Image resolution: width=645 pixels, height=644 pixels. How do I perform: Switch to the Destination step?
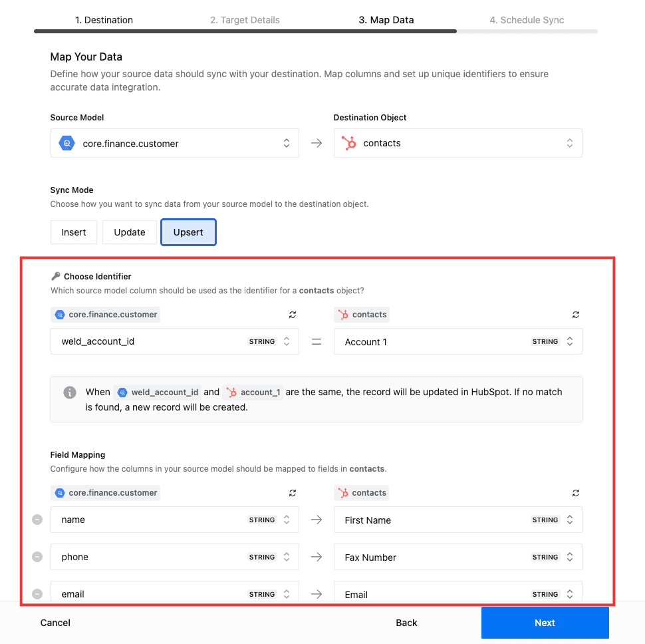[104, 20]
